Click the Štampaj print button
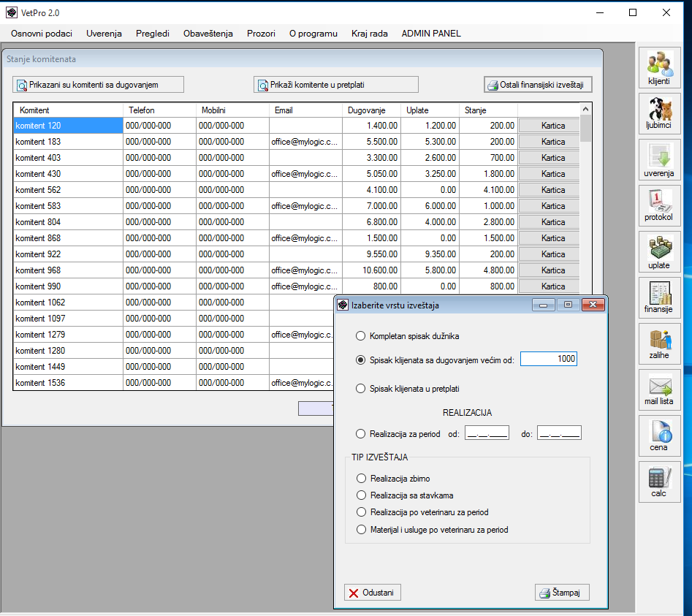 click(x=562, y=593)
